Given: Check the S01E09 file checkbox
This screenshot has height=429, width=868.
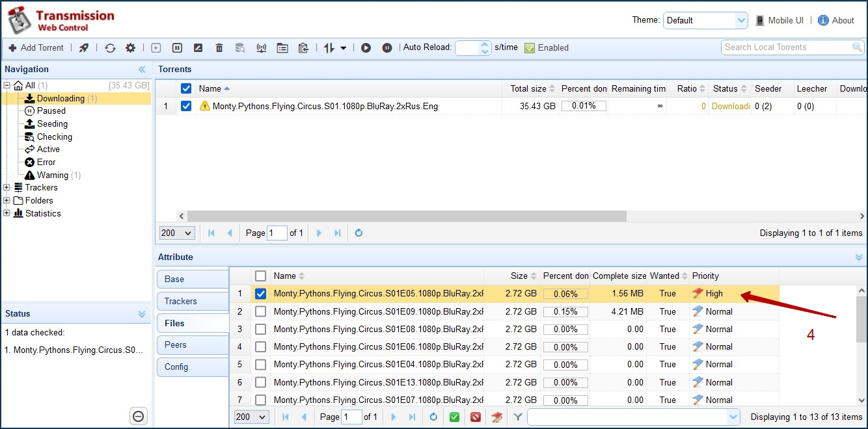Looking at the screenshot, I should [x=260, y=311].
